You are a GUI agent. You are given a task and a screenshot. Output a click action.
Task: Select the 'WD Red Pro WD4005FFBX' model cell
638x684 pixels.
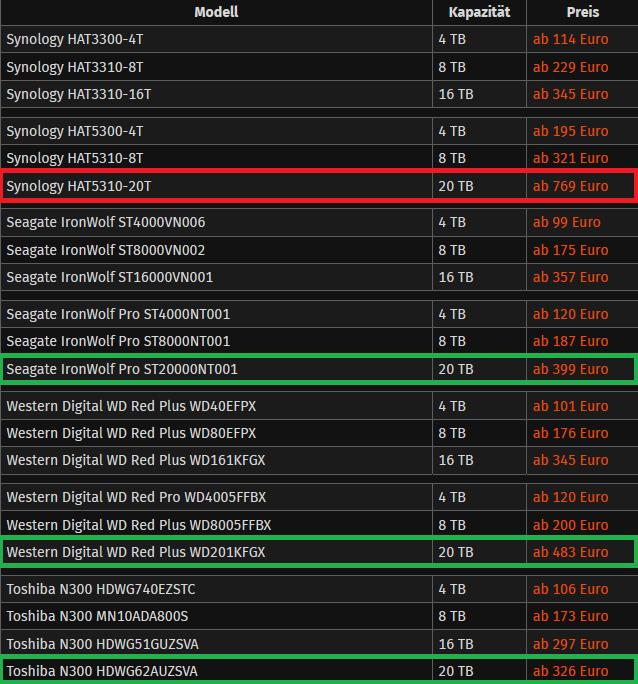click(216, 497)
